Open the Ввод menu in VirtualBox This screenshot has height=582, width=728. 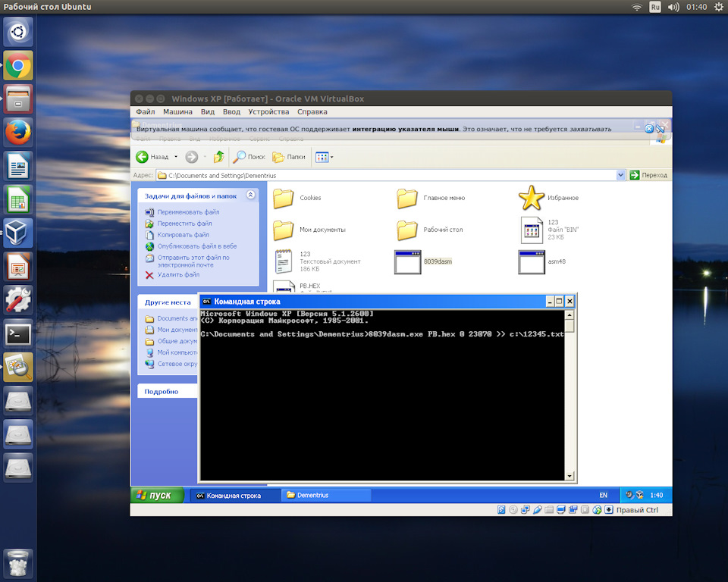coord(231,112)
